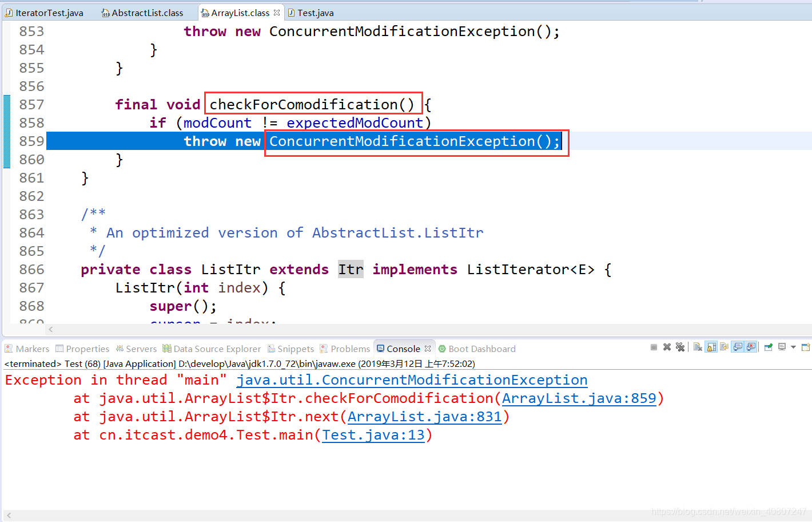Image resolution: width=812 pixels, height=522 pixels.
Task: Click the checkForComodification() method name in editor
Action: (312, 105)
